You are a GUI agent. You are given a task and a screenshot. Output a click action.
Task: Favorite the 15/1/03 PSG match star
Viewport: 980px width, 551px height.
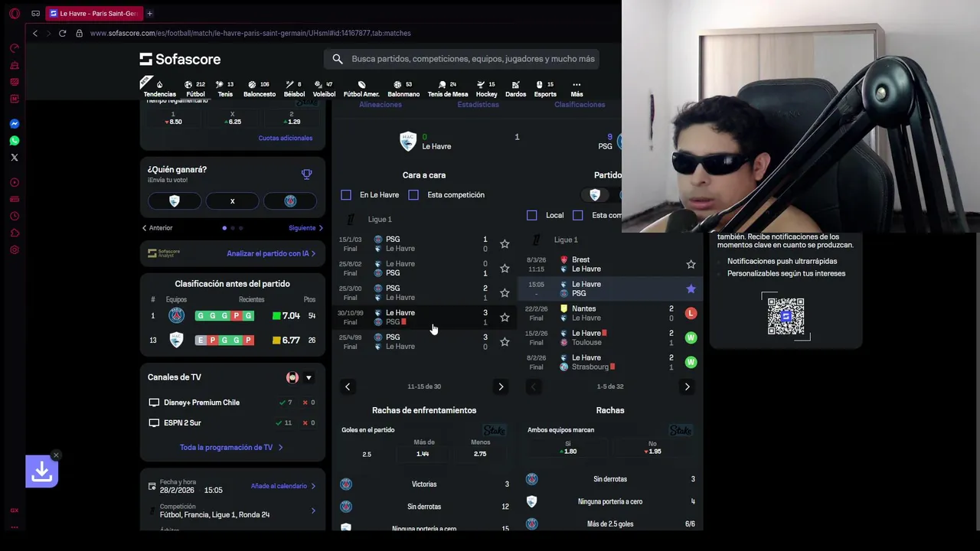pos(505,244)
